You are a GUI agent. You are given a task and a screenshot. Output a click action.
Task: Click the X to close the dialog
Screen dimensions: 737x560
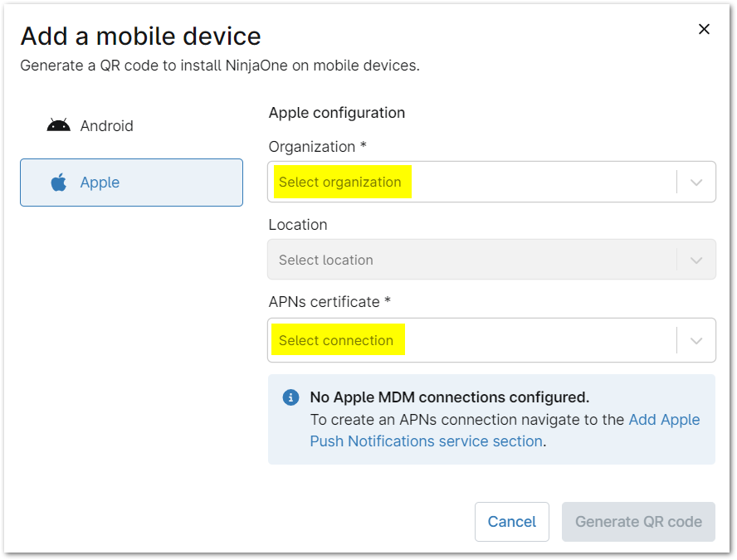coord(704,28)
